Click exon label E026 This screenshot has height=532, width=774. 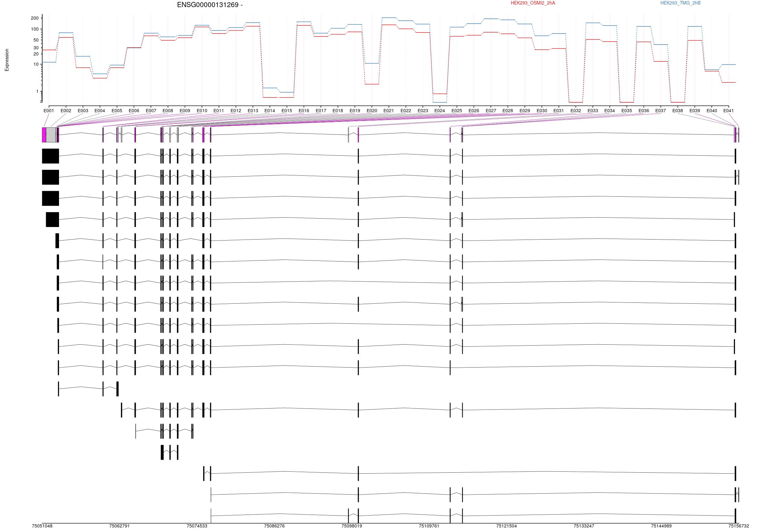point(474,111)
